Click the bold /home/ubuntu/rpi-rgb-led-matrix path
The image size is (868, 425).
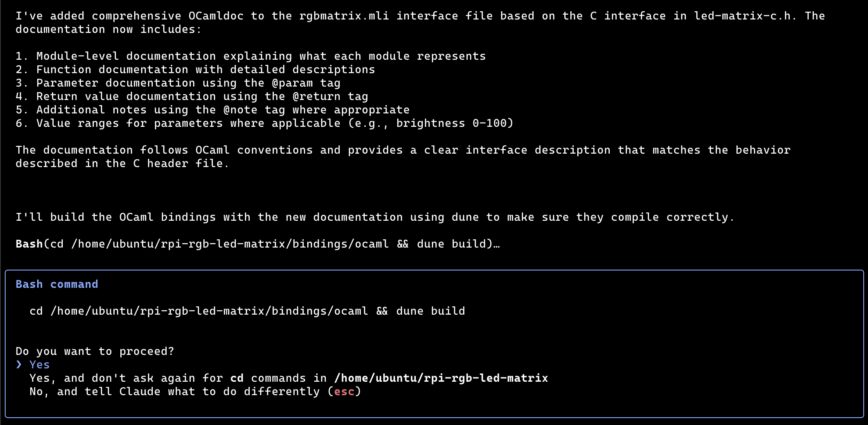(441, 378)
